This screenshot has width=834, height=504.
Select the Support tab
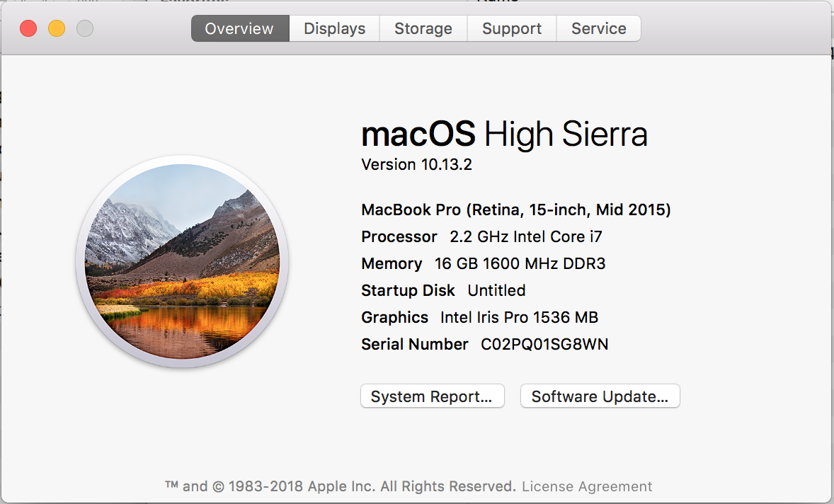pyautogui.click(x=512, y=28)
